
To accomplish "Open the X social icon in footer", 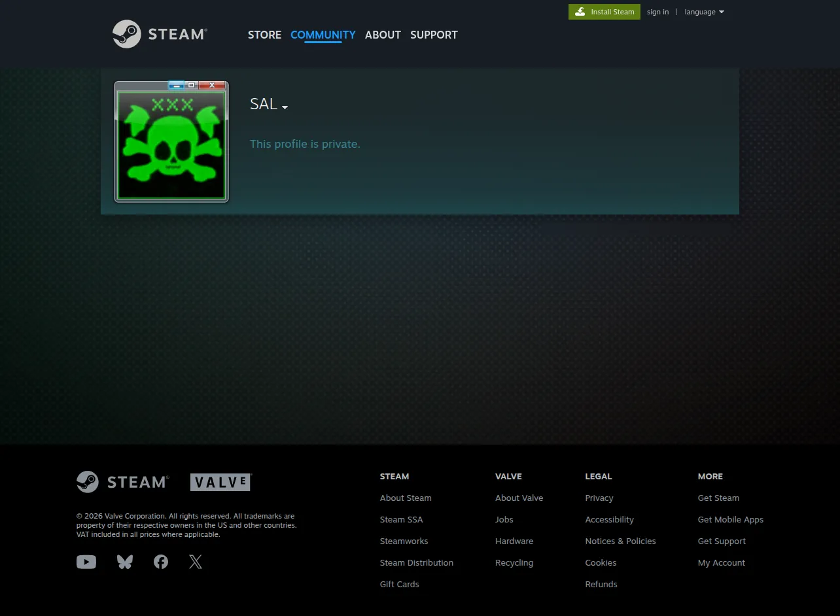I will [x=196, y=562].
